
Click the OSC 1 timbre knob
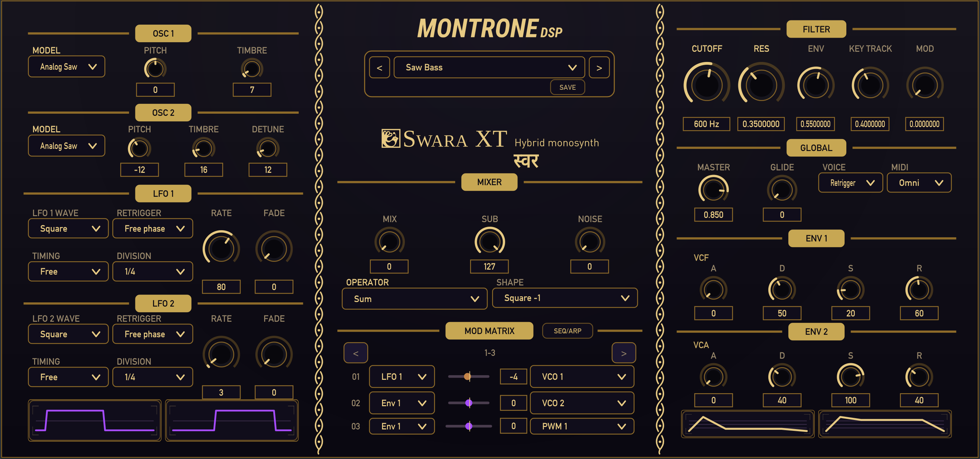pos(252,69)
